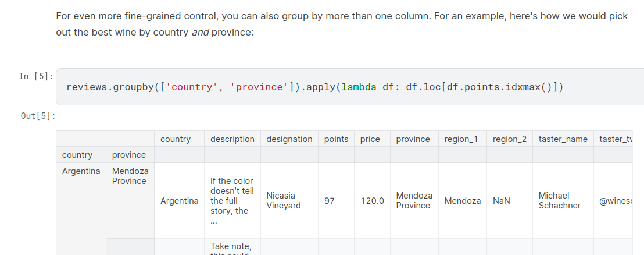The image size is (644, 255).
Task: Select the region_2 column header
Action: click(x=510, y=139)
